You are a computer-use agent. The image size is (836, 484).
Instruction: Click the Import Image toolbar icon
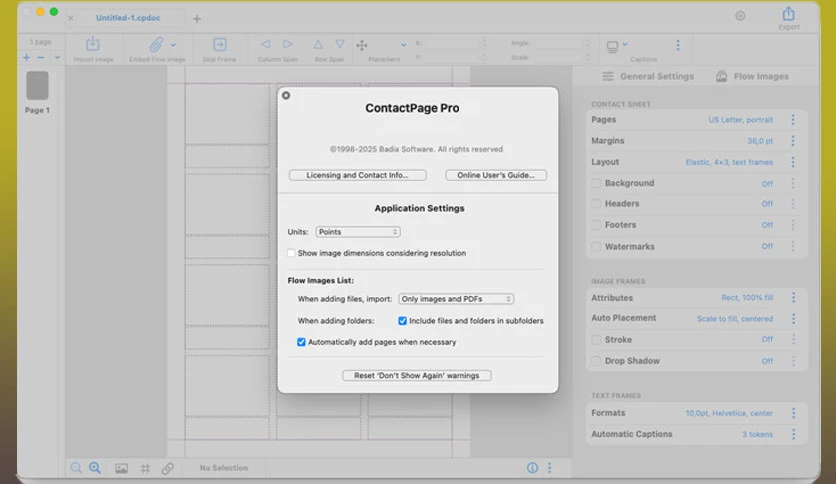(x=93, y=44)
